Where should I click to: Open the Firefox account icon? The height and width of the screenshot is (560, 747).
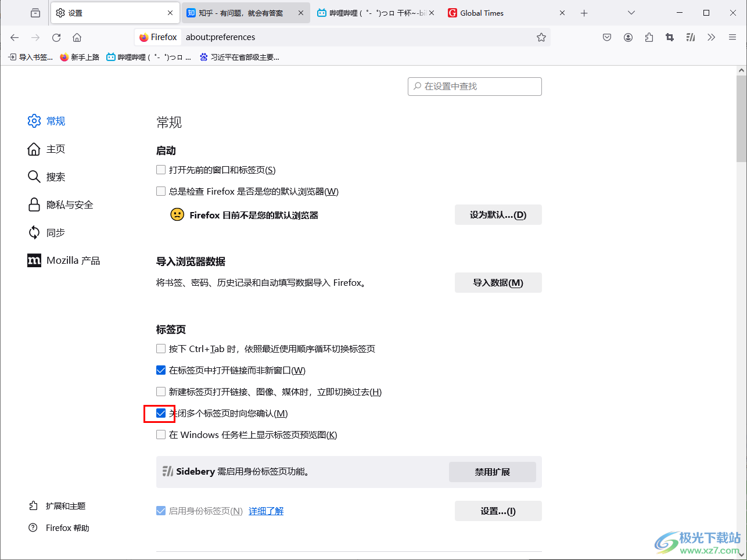click(628, 37)
